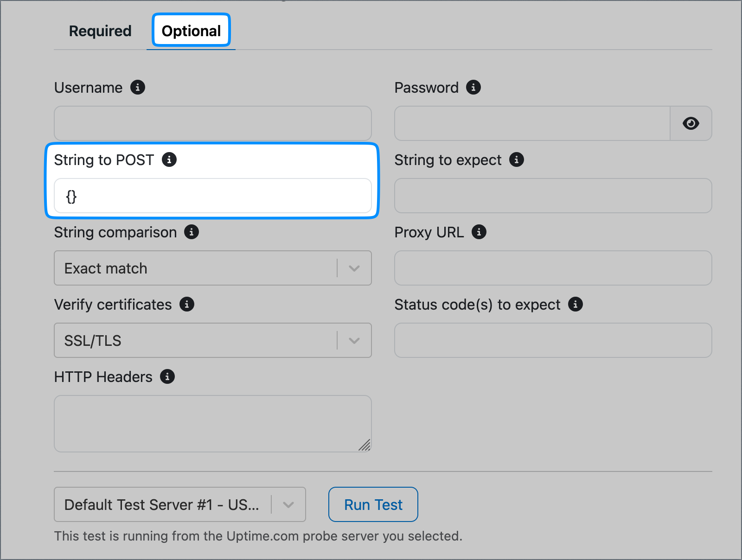
Task: Click the Username info icon
Action: (x=138, y=87)
